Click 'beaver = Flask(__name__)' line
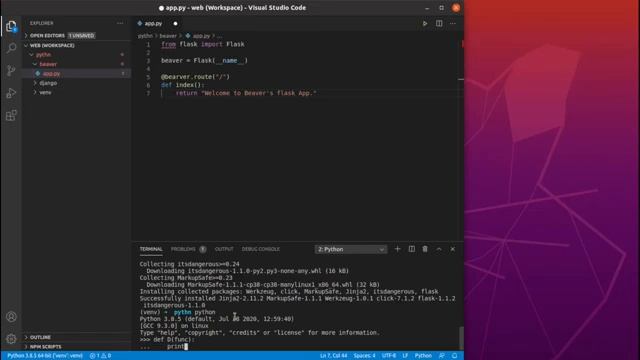The width and height of the screenshot is (640, 360). tap(204, 61)
